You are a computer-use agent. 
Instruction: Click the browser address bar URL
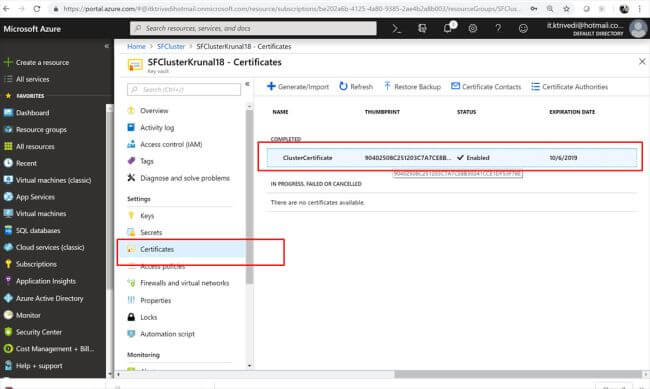[x=292, y=8]
